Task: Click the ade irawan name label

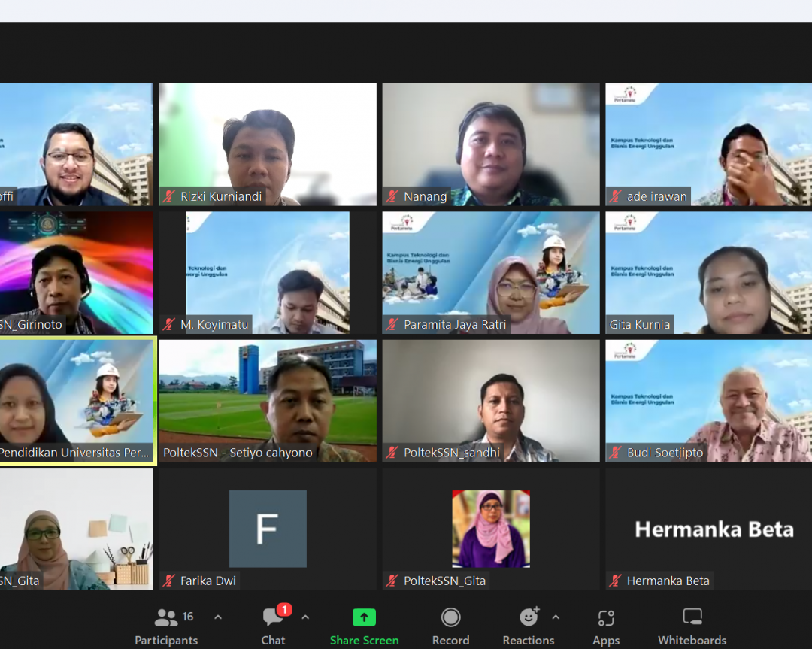Action: (657, 197)
